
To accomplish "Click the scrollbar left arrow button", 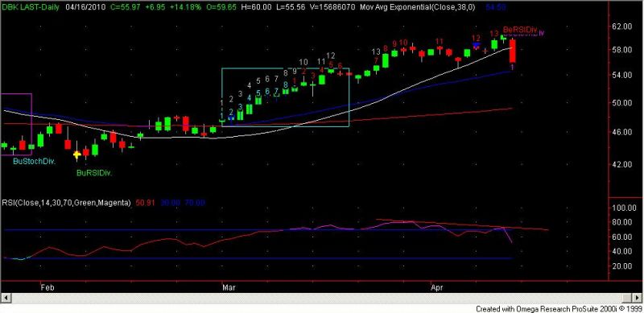I will pyautogui.click(x=6, y=298).
